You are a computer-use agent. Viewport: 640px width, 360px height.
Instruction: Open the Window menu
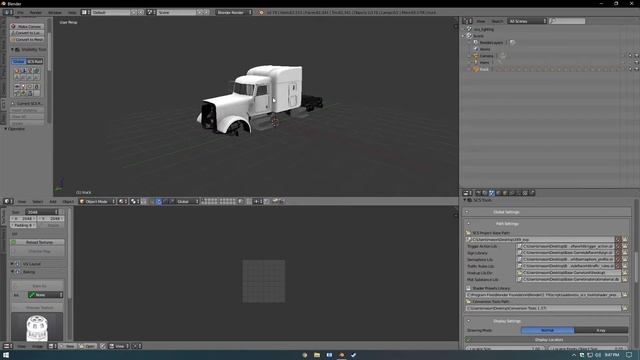[55, 12]
